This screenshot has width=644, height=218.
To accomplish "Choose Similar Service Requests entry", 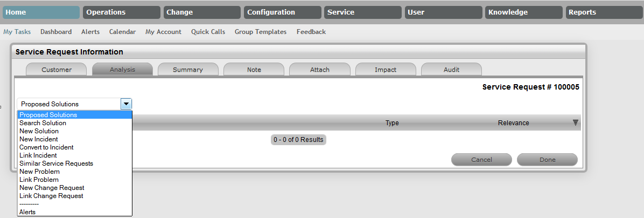I will [56, 163].
